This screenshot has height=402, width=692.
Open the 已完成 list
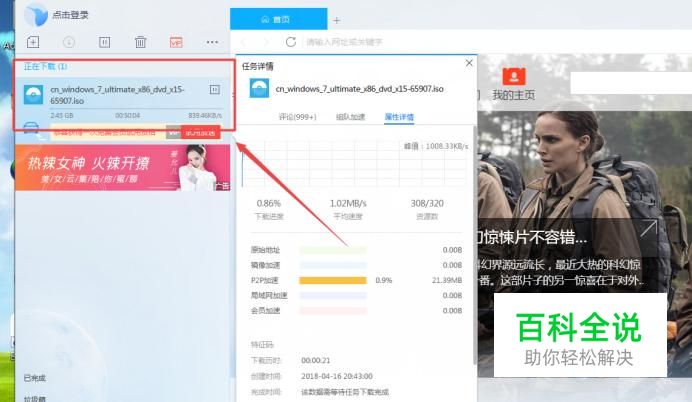point(34,378)
